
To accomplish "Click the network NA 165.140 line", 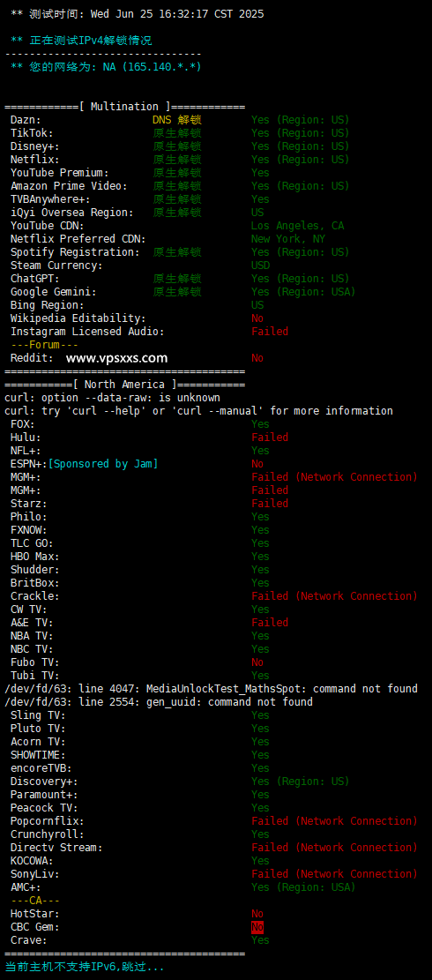I will (106, 66).
